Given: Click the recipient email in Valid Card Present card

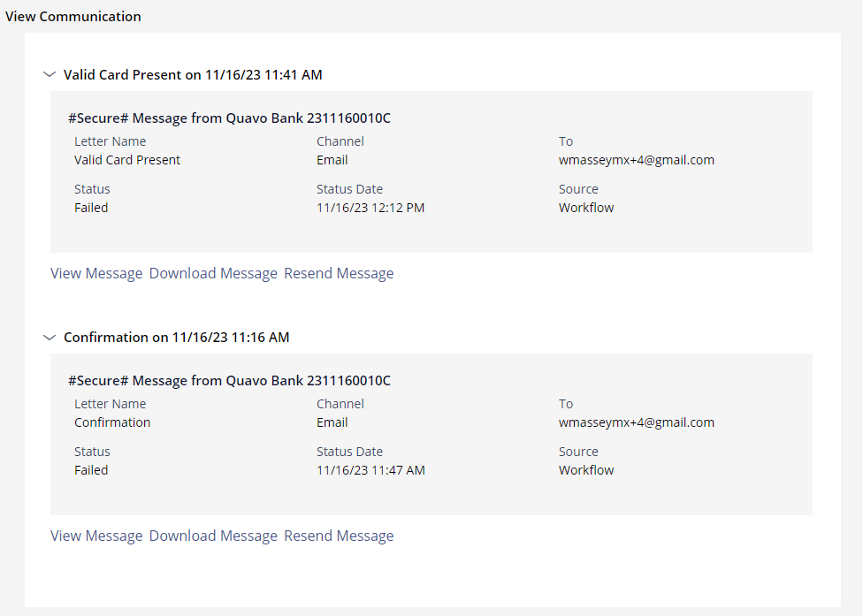Looking at the screenshot, I should coord(637,160).
